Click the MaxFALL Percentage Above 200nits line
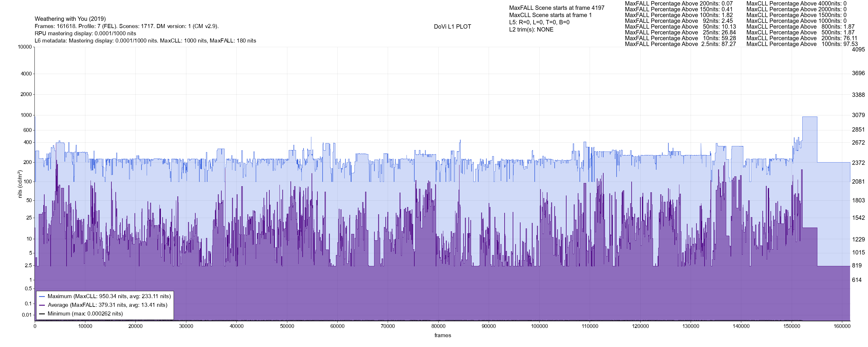868x347 pixels. [x=678, y=3]
